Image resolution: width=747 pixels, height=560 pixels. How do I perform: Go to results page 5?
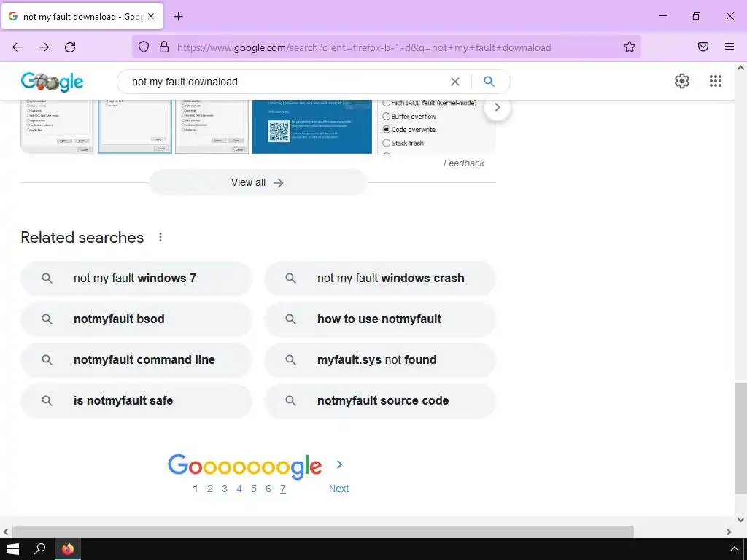[254, 489]
